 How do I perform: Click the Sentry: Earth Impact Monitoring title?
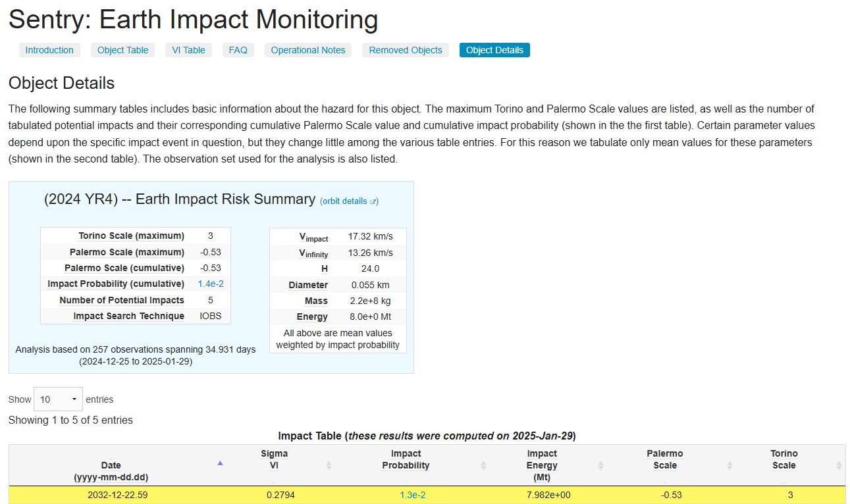pyautogui.click(x=193, y=20)
